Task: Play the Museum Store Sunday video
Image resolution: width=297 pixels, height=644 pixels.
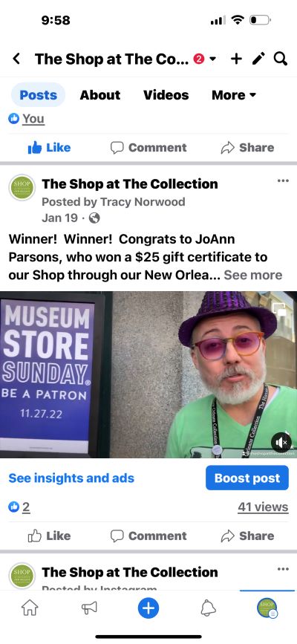Action: 148,374
